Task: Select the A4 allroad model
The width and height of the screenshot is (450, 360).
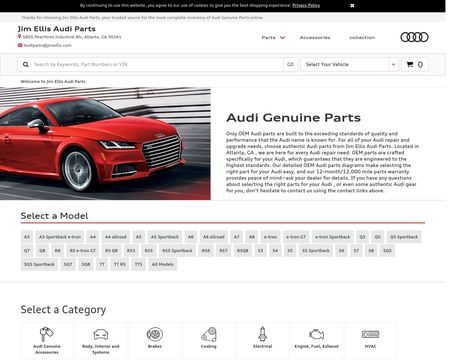Action: click(116, 237)
